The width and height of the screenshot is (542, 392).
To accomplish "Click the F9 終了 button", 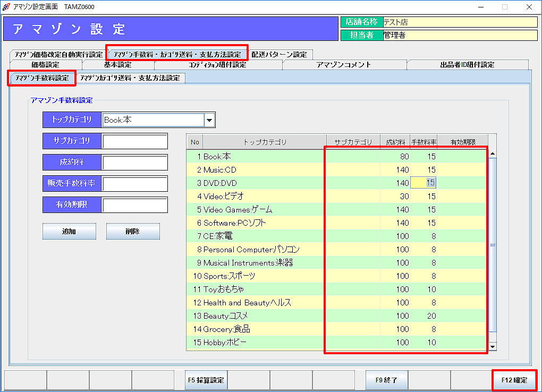I will point(386,380).
